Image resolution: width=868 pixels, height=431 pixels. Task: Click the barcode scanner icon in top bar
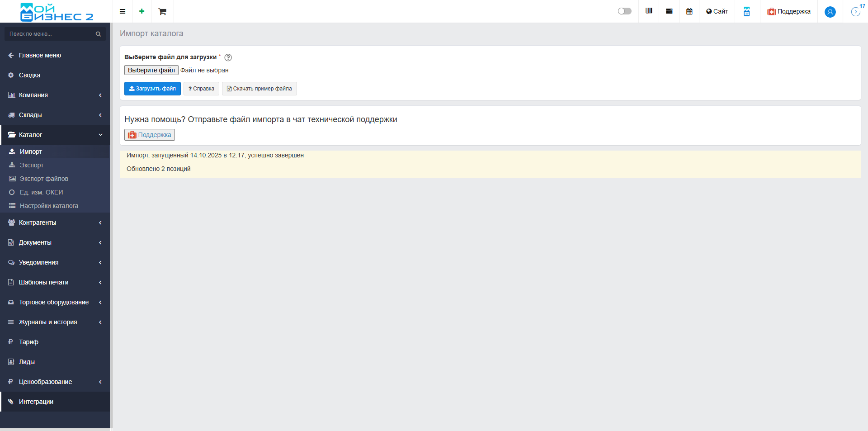click(649, 11)
